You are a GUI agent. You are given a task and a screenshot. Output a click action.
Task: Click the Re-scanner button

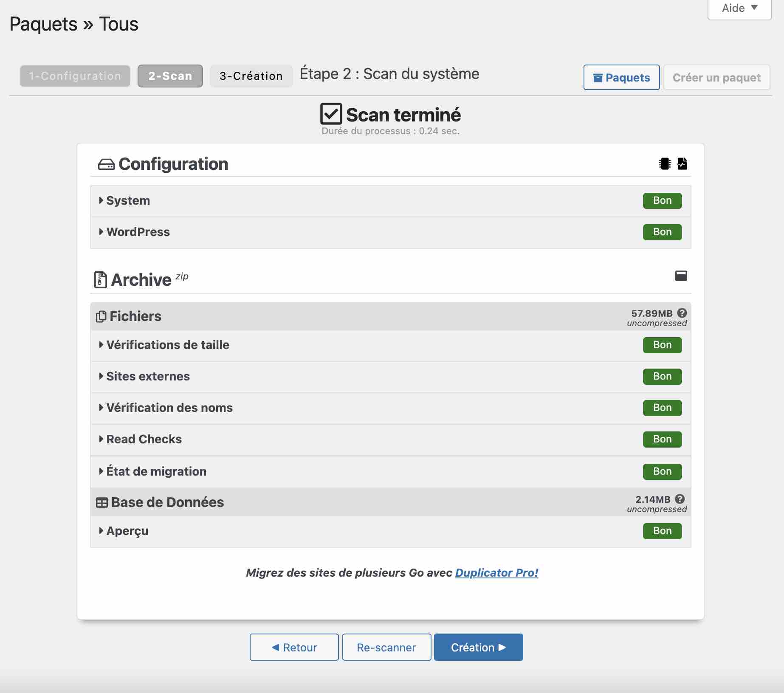click(386, 647)
